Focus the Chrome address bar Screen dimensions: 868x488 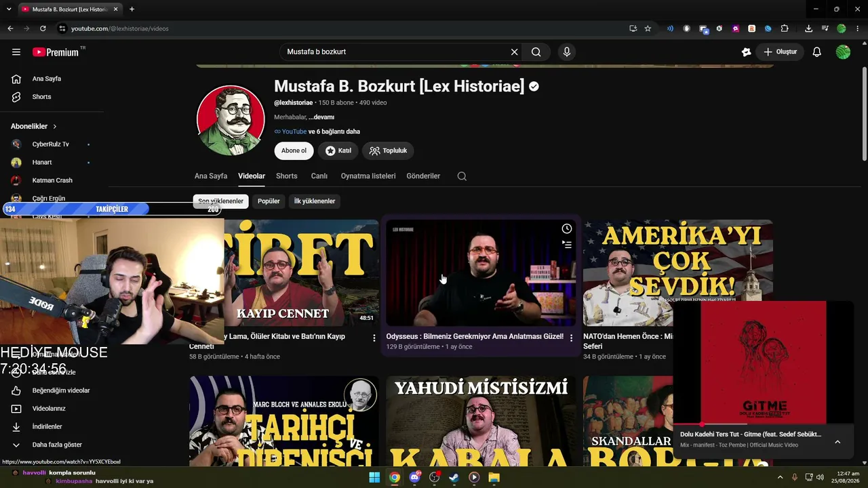point(339,28)
